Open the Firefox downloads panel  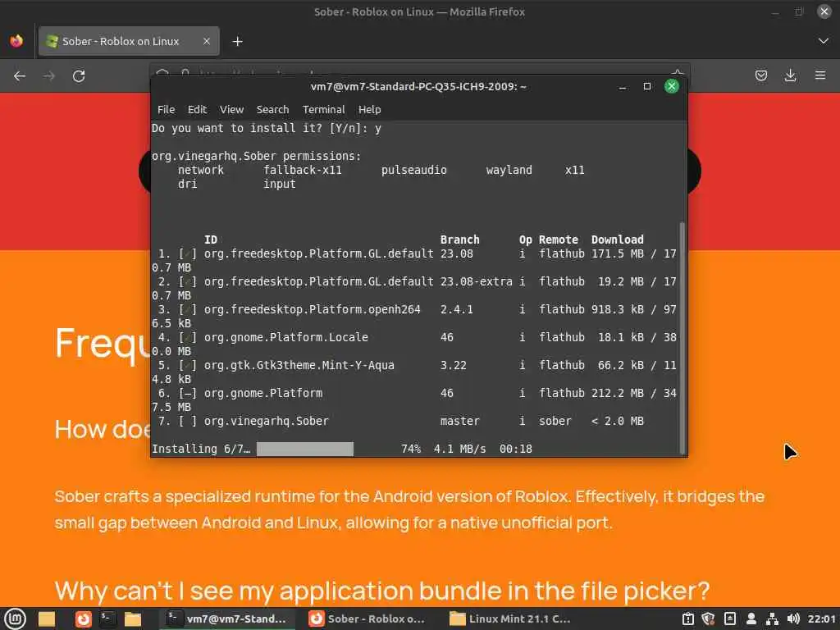point(790,75)
